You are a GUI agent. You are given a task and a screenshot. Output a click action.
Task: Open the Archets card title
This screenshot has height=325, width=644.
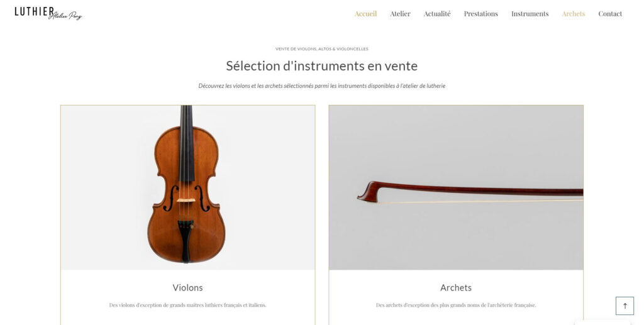(x=456, y=288)
